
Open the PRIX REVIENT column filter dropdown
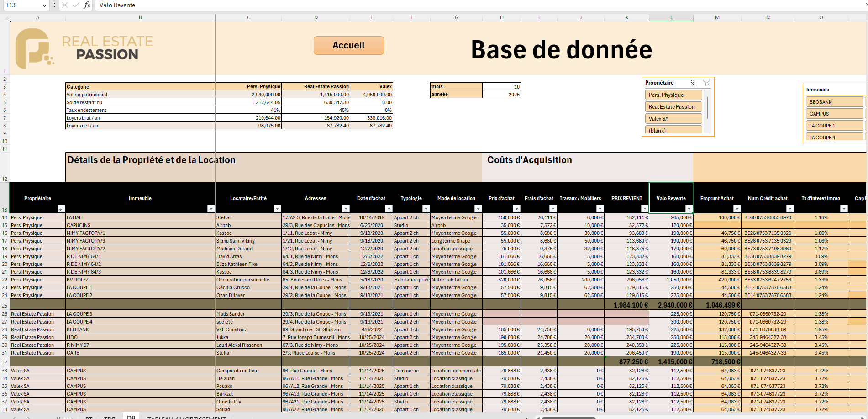pyautogui.click(x=645, y=209)
